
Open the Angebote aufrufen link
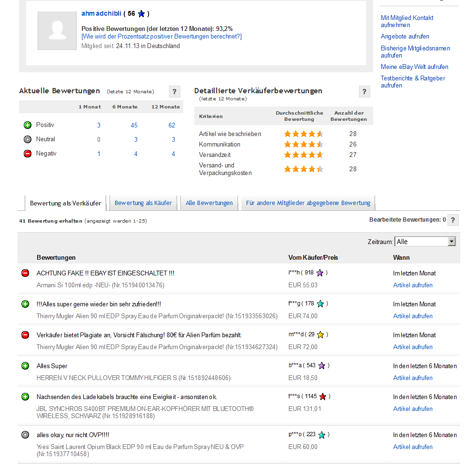tap(405, 37)
